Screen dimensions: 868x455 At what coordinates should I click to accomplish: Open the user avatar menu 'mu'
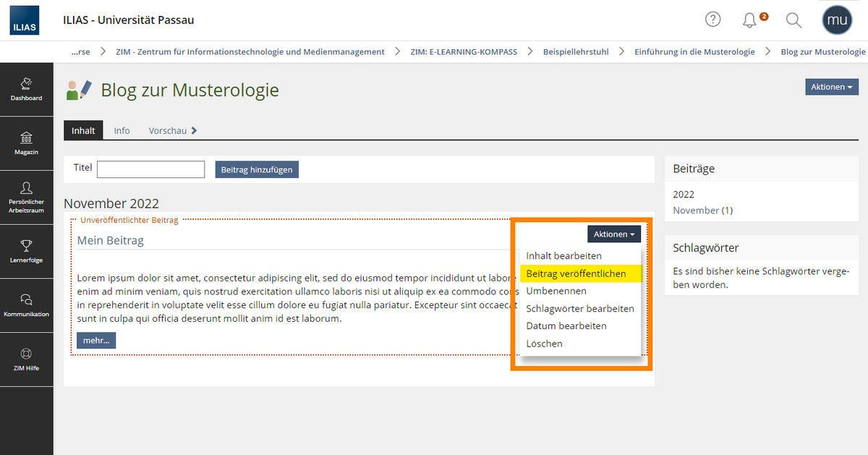838,20
